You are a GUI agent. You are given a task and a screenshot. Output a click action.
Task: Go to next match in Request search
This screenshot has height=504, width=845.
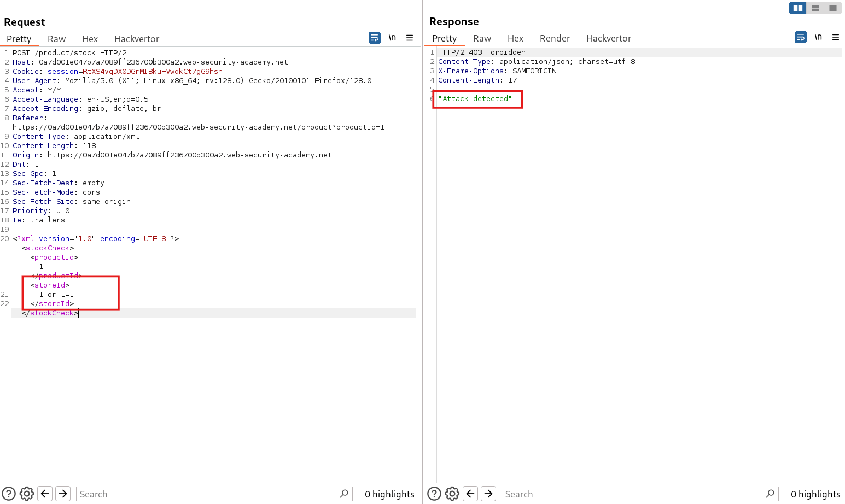(63, 494)
